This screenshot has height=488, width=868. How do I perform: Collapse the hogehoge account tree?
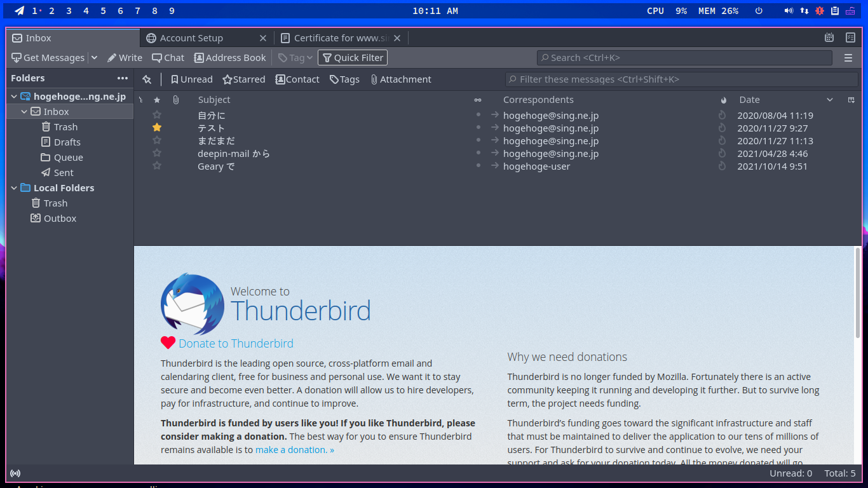pyautogui.click(x=14, y=97)
